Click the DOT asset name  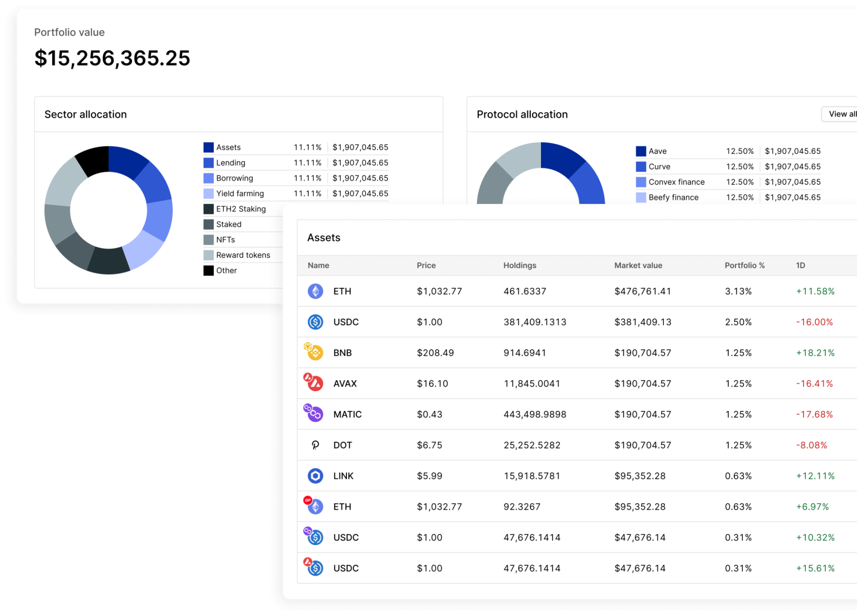(x=342, y=445)
